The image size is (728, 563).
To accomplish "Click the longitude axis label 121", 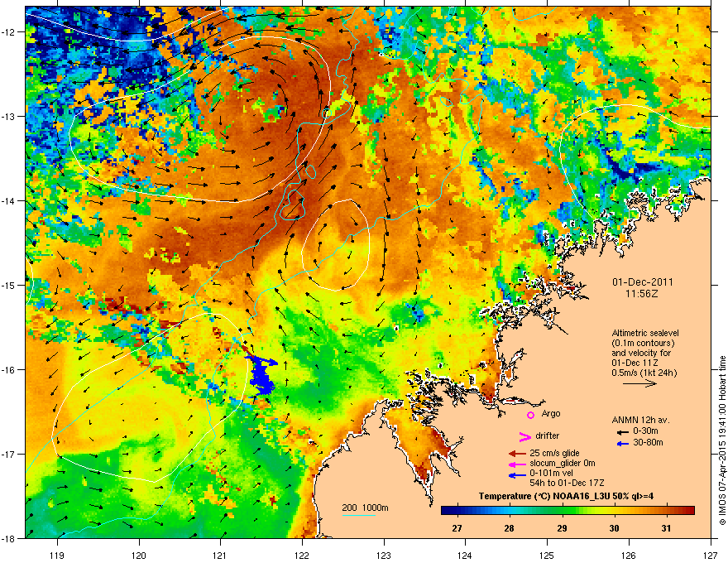I will click(x=220, y=555).
